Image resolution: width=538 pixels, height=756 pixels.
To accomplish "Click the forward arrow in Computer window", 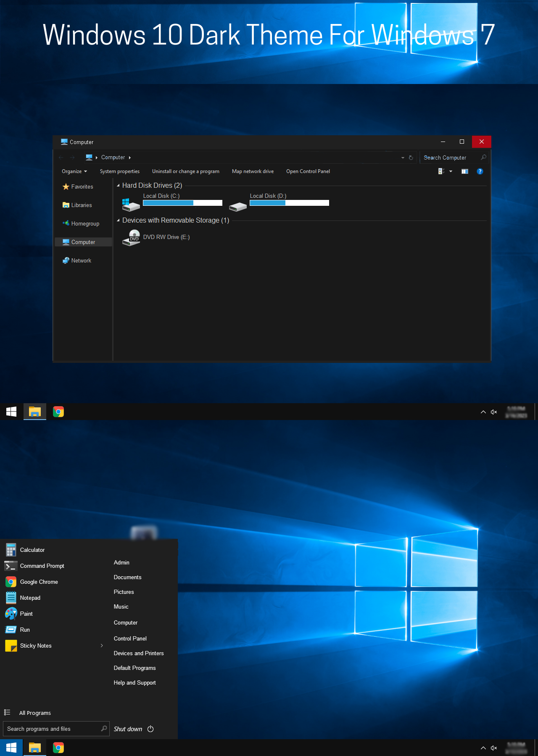I will pyautogui.click(x=72, y=157).
